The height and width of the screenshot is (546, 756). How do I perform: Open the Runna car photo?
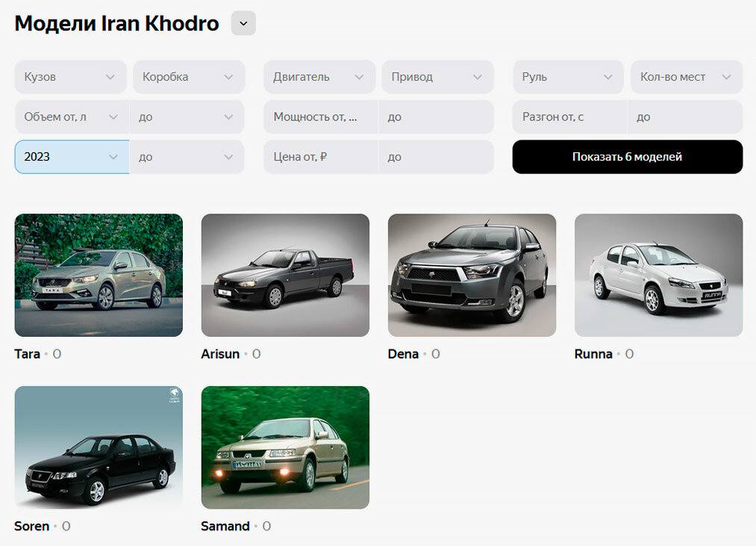tap(658, 275)
